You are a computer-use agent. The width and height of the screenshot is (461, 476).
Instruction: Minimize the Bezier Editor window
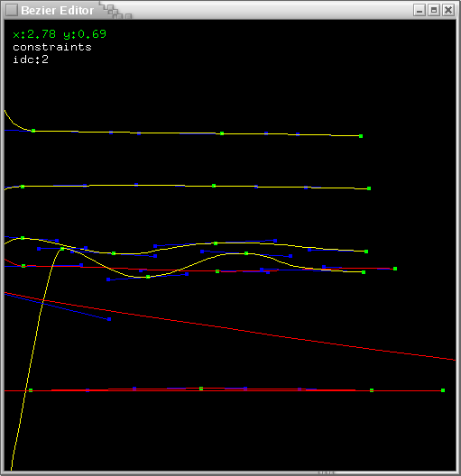pos(420,10)
